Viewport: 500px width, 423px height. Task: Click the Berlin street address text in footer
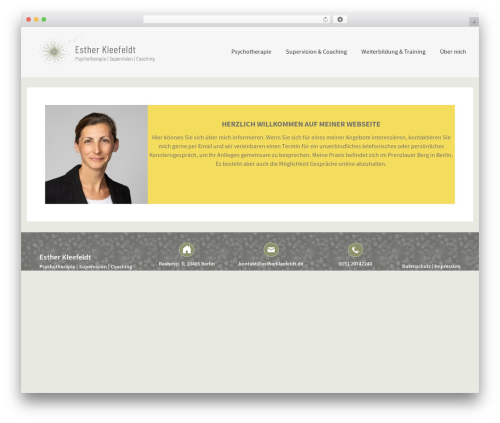pos(187,264)
